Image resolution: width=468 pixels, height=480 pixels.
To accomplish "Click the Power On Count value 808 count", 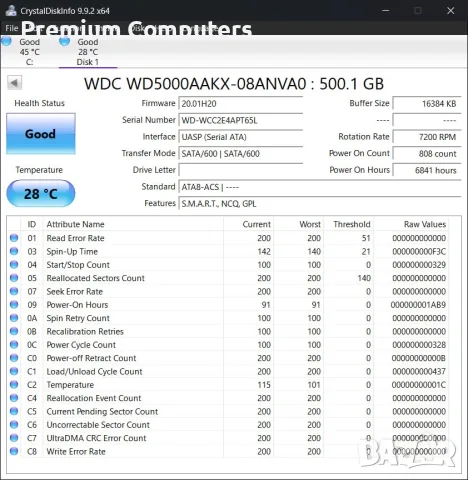I will point(427,154).
